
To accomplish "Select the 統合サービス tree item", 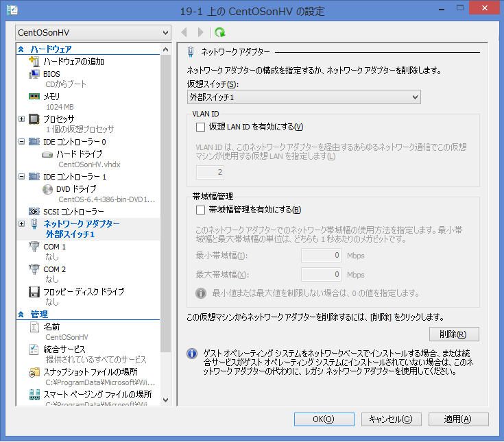I will tap(64, 349).
